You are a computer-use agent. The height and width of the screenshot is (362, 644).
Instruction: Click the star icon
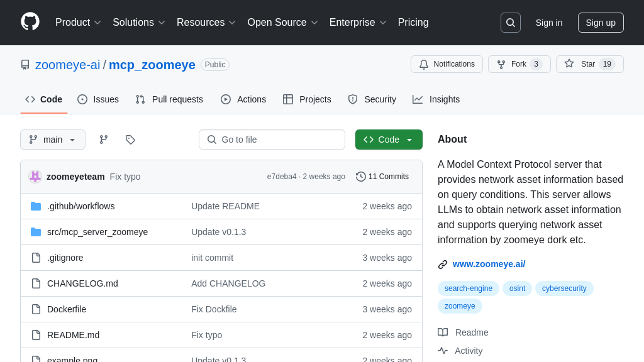tap(569, 64)
